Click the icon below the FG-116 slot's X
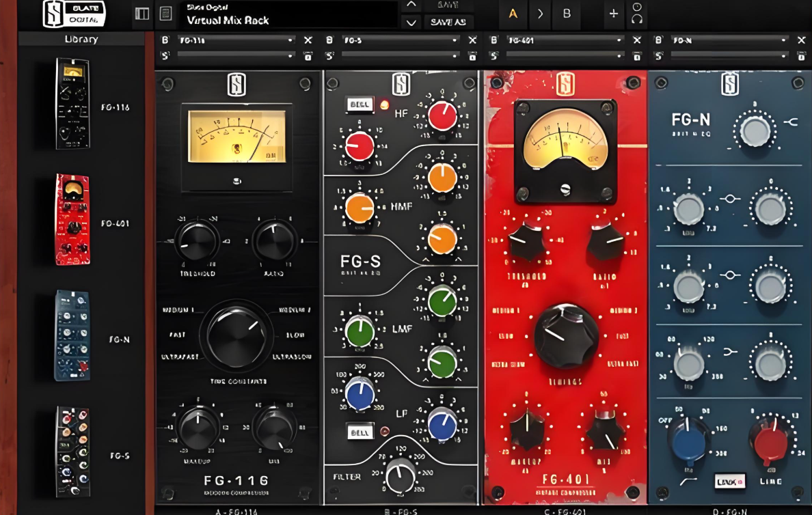The width and height of the screenshot is (812, 515). pos(308,56)
